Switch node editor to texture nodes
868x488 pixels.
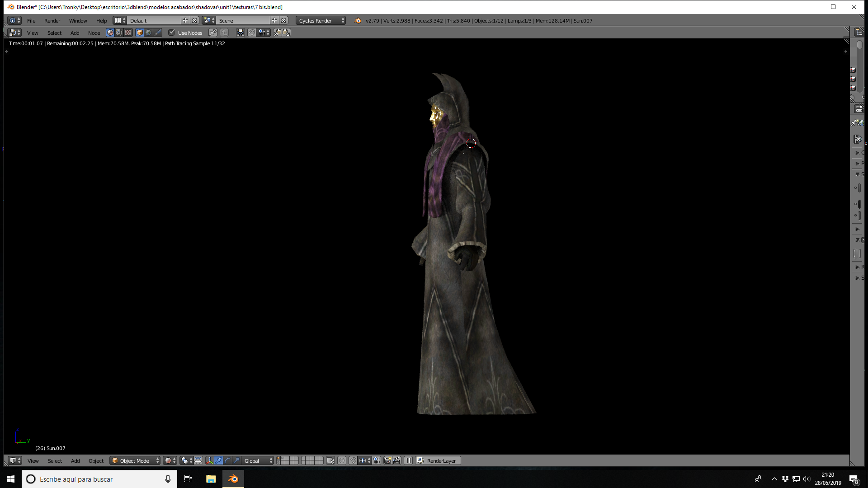[x=128, y=33]
